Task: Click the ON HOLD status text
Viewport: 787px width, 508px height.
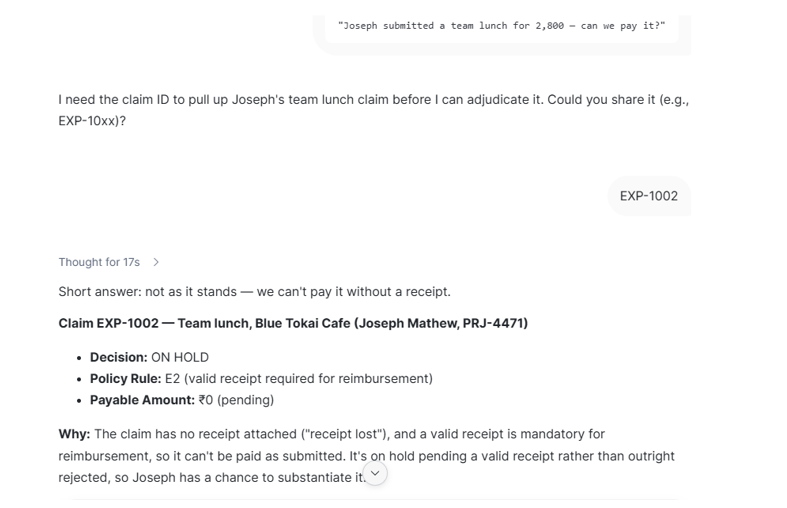Action: 180,357
